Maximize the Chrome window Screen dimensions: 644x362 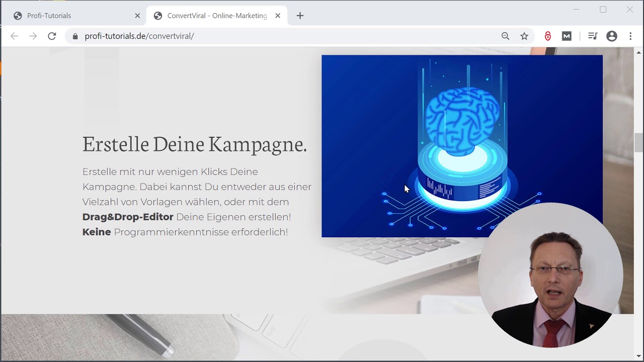(603, 9)
